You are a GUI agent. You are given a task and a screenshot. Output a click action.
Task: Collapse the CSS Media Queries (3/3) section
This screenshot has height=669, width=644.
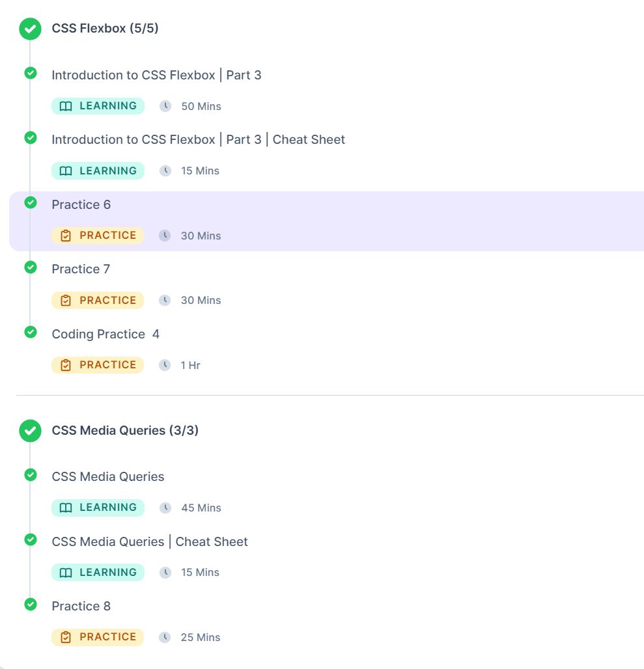[125, 431]
